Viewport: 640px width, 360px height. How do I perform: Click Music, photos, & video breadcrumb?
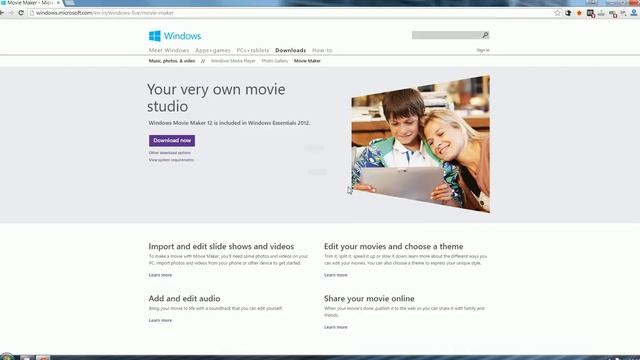pos(172,61)
